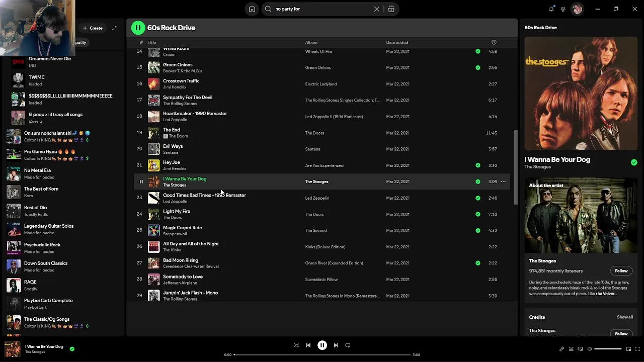The width and height of the screenshot is (644, 362).
Task: Select 'All Day and All of the Night'
Action: [x=322, y=247]
